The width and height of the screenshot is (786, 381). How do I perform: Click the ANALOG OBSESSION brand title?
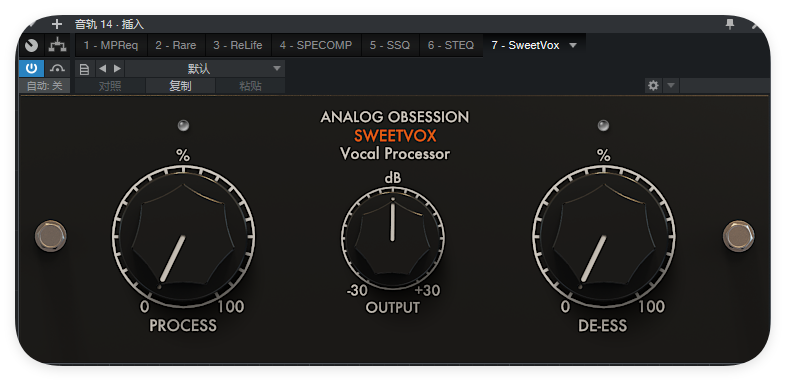(395, 117)
